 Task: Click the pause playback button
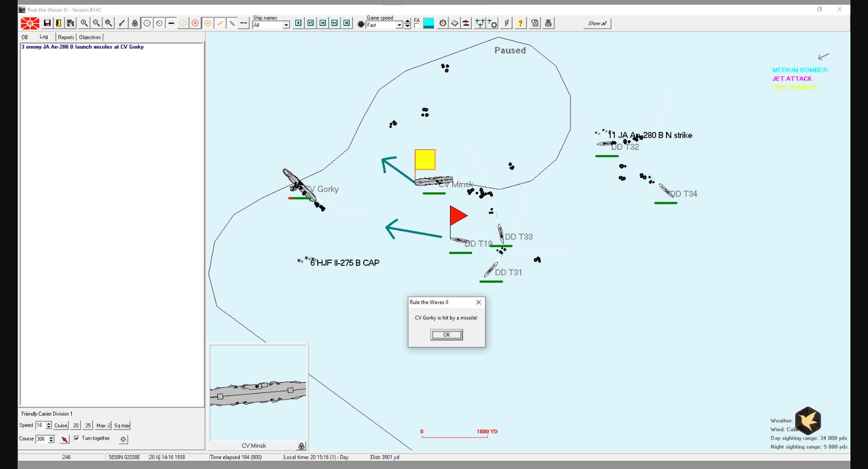click(347, 23)
